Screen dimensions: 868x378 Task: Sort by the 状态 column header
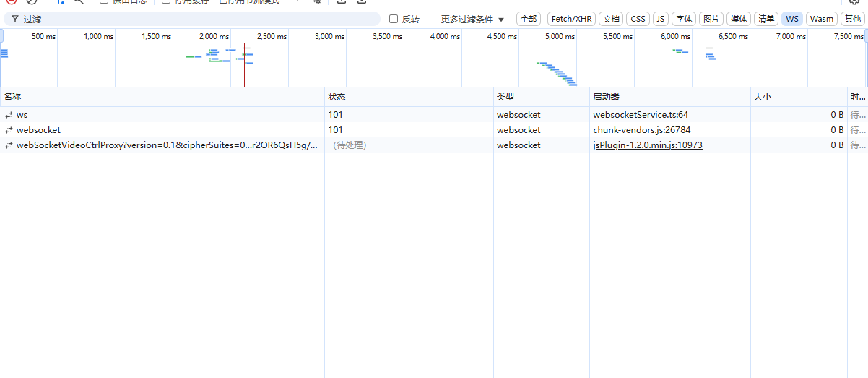tap(409, 97)
